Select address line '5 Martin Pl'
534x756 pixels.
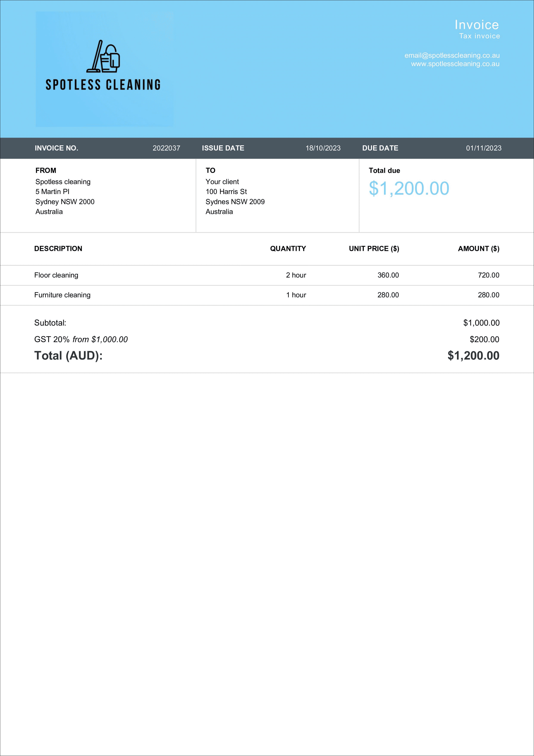(x=52, y=192)
